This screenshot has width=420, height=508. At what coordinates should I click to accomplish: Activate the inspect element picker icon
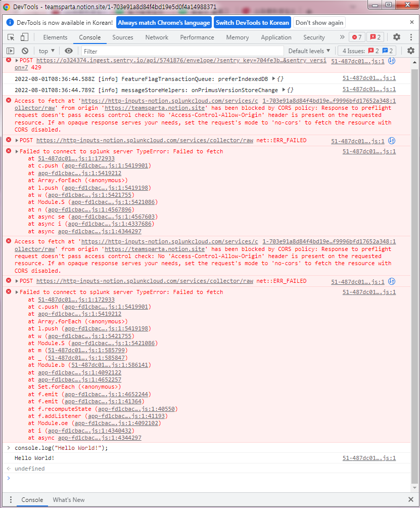[11, 37]
